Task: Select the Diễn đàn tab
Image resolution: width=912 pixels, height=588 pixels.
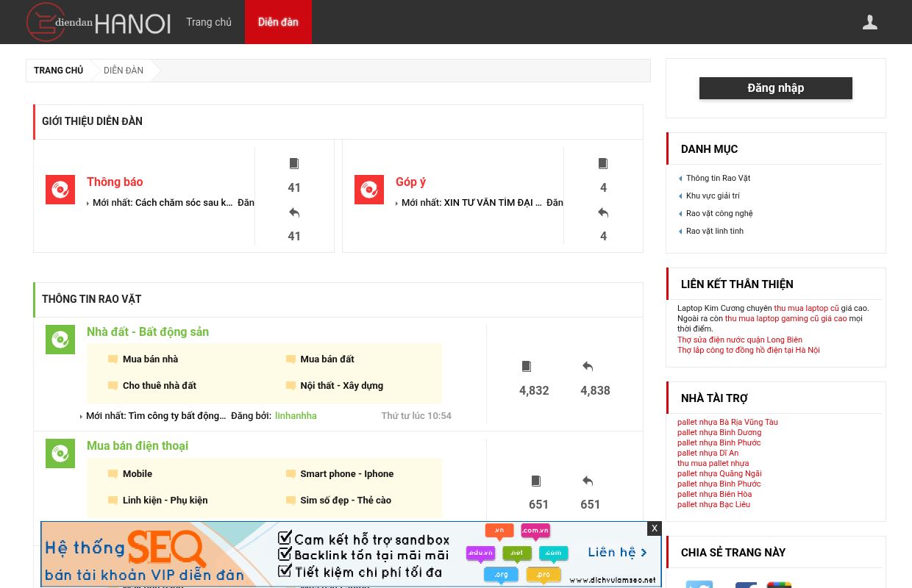Action: click(278, 22)
